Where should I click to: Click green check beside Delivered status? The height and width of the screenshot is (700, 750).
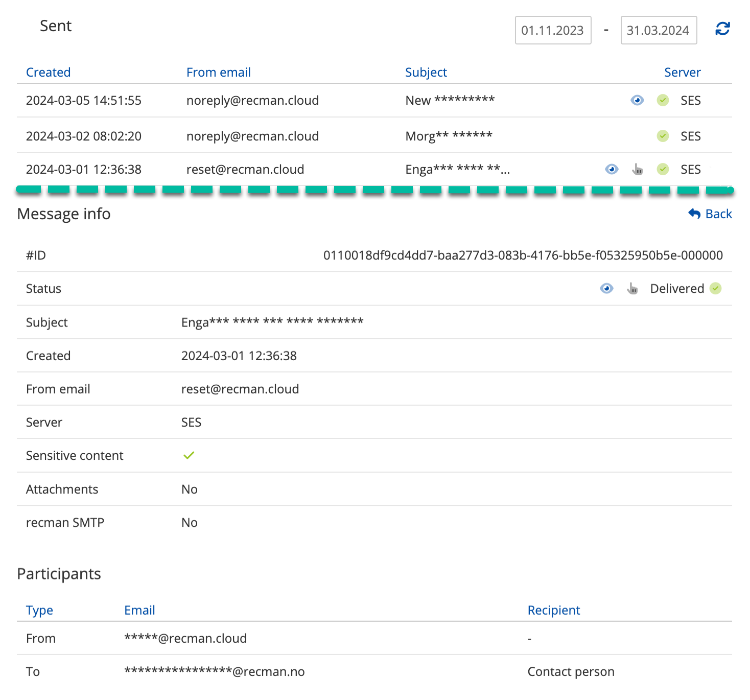coord(716,289)
